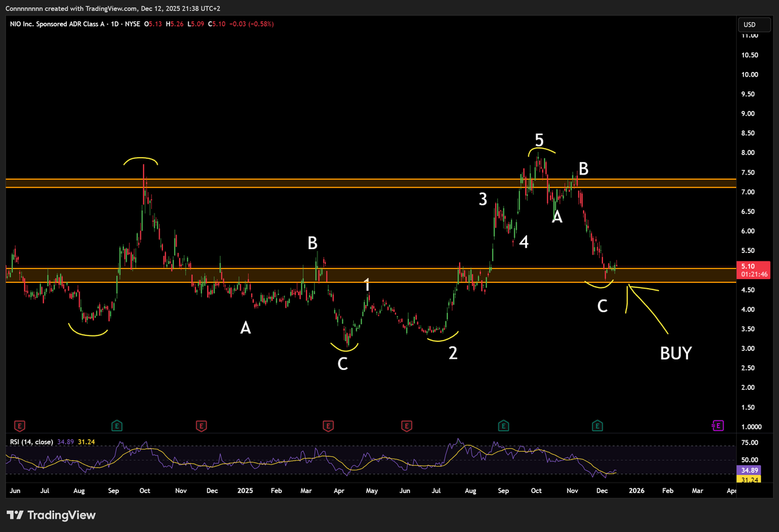Click the purple upcoming earnings marker near March 2026
The width and height of the screenshot is (779, 532).
point(717,426)
